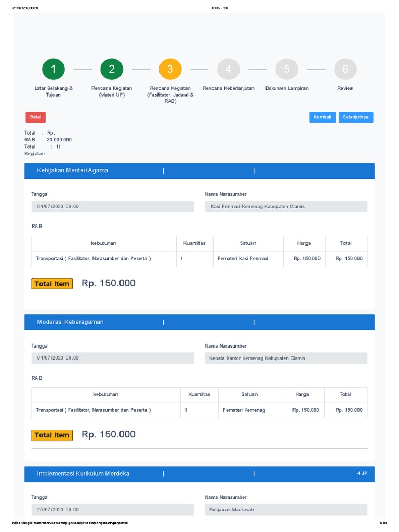
Task: Proceed with the Selanjutnya button
Action: 356,117
